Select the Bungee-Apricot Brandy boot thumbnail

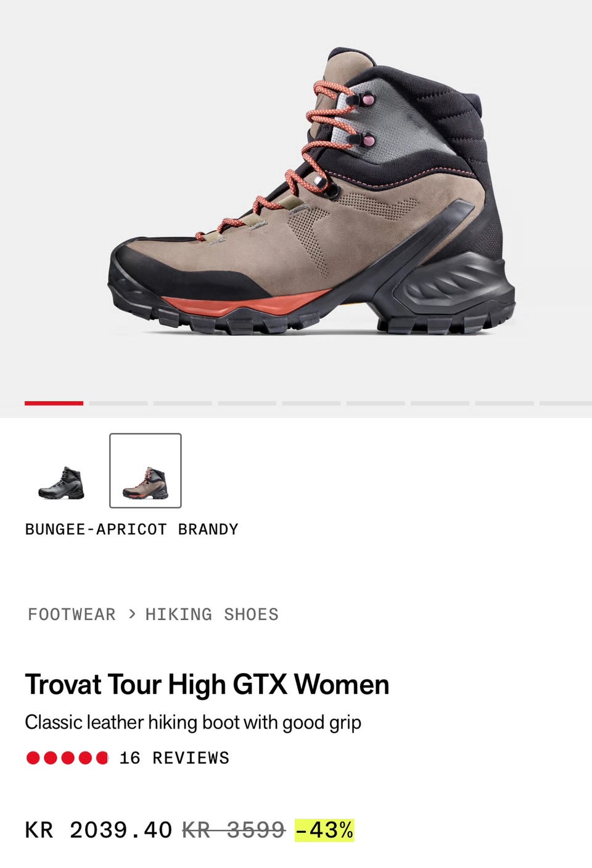(x=146, y=471)
